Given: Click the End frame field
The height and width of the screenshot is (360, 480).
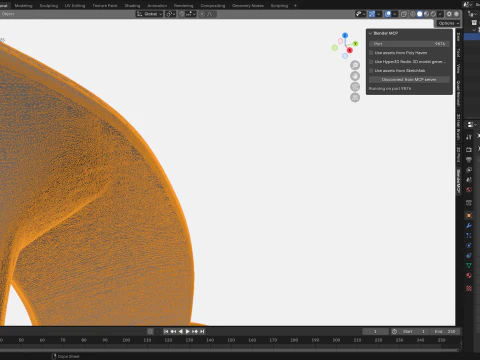Looking at the screenshot, I should [x=444, y=332].
